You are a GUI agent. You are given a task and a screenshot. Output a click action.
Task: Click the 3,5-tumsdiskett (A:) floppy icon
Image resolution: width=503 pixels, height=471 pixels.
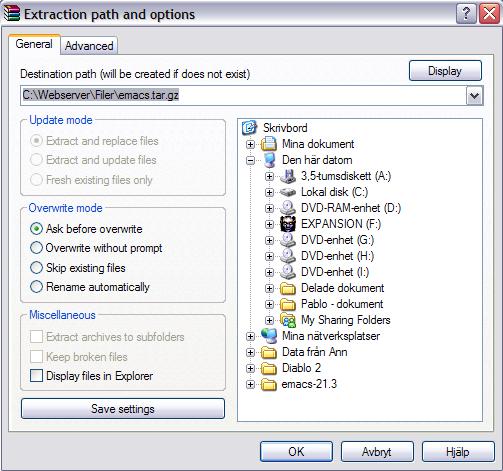point(288,176)
